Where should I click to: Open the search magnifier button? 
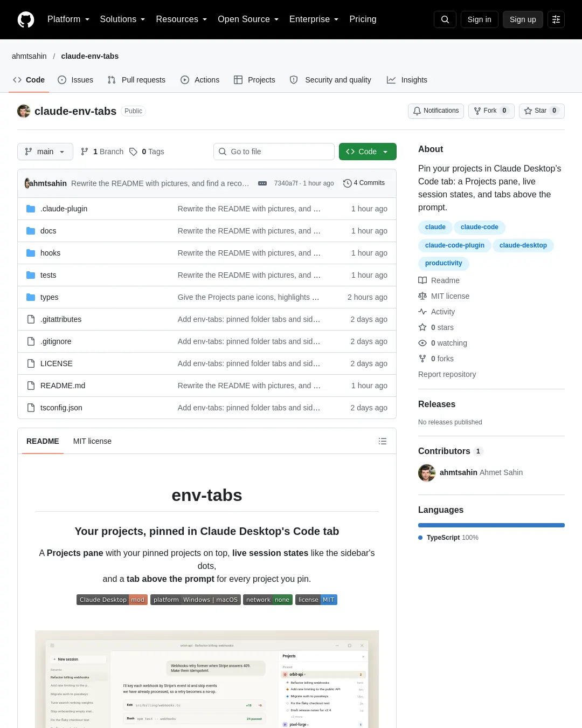coord(445,19)
